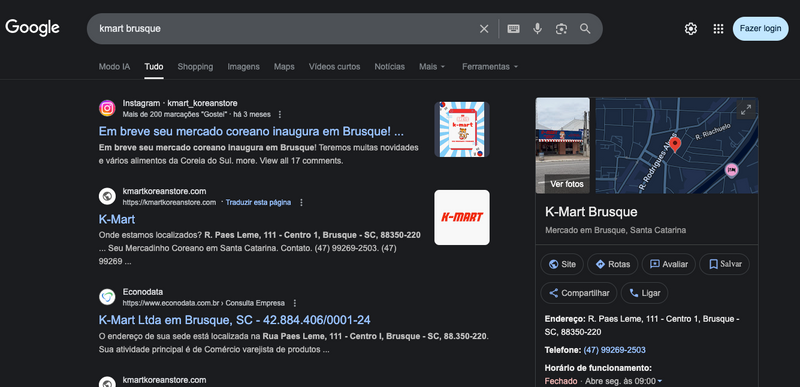Switch to Maps tab

tap(284, 67)
